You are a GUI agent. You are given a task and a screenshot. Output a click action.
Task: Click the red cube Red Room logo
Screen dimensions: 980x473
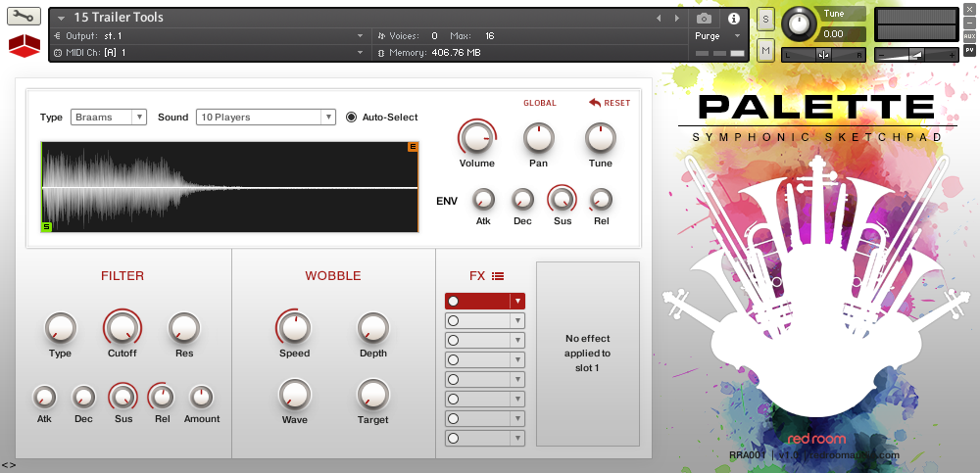click(x=24, y=46)
